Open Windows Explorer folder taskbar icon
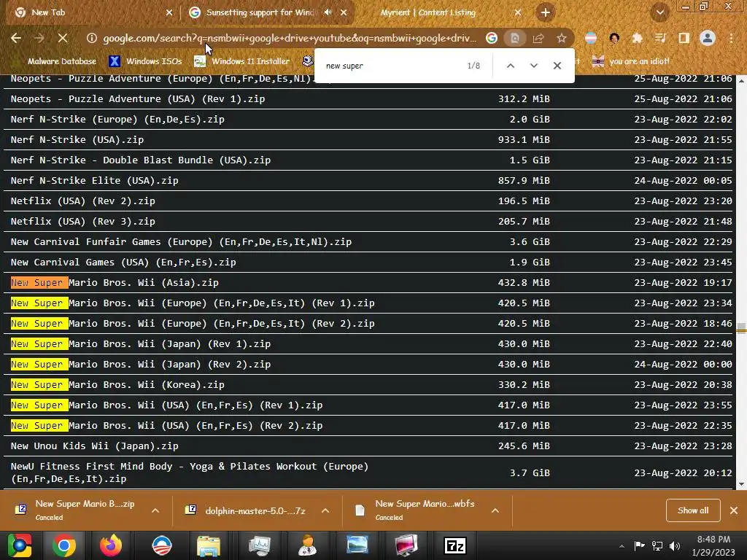747x560 pixels. (x=209, y=545)
